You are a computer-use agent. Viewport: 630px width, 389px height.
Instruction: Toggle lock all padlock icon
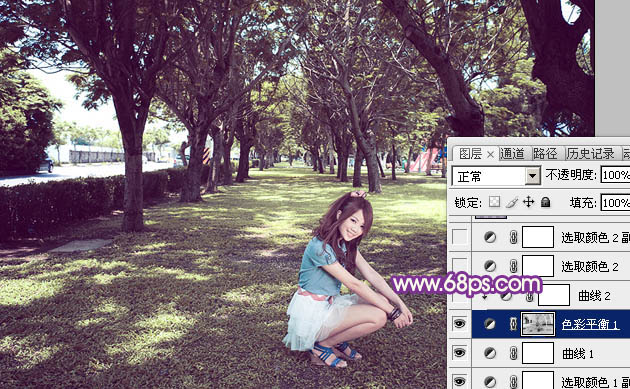point(545,202)
